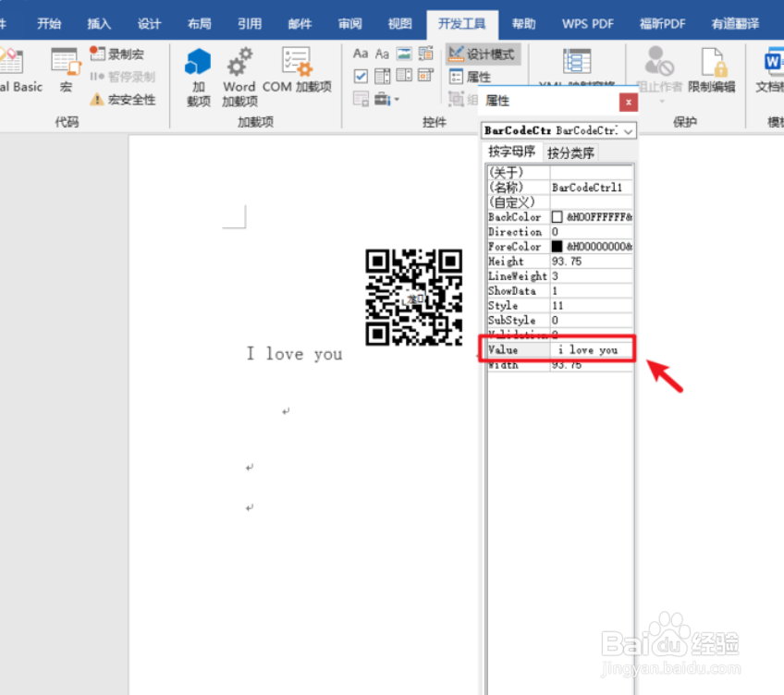This screenshot has width=784, height=695.
Task: Insert repeating section content control
Action: (x=361, y=99)
